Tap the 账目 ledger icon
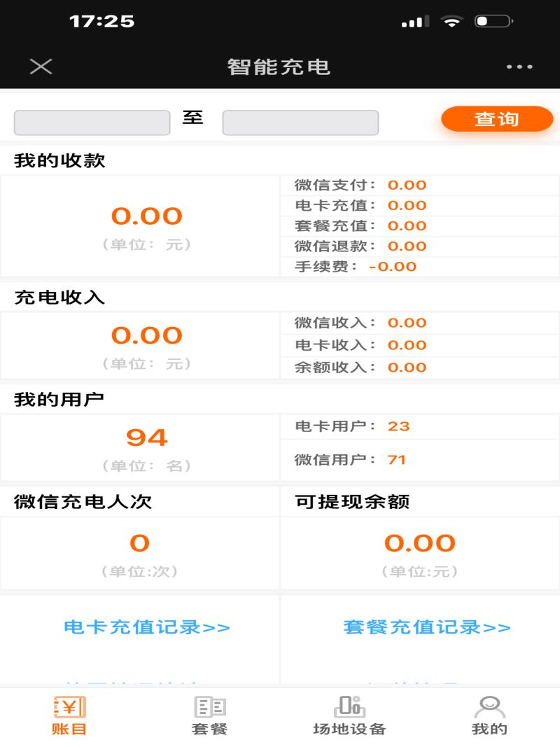The height and width of the screenshot is (747, 560). (69, 707)
